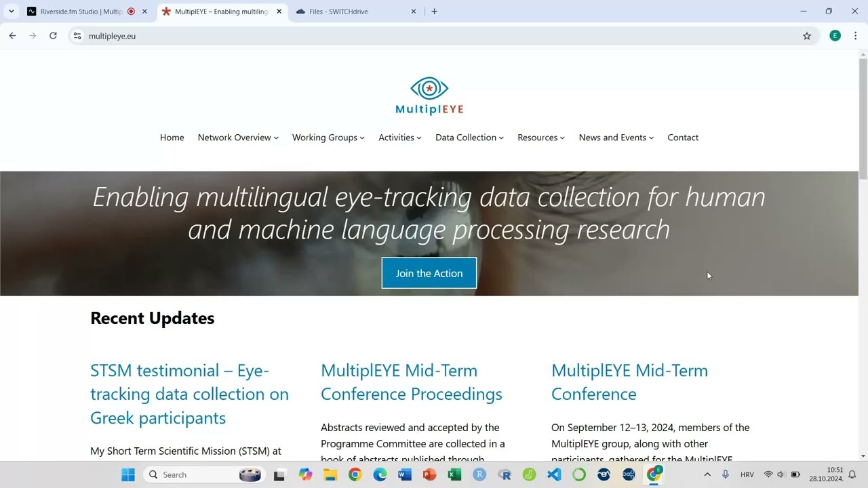Open the tab search dropdown arrow
This screenshot has height=488, width=868.
pyautogui.click(x=11, y=12)
